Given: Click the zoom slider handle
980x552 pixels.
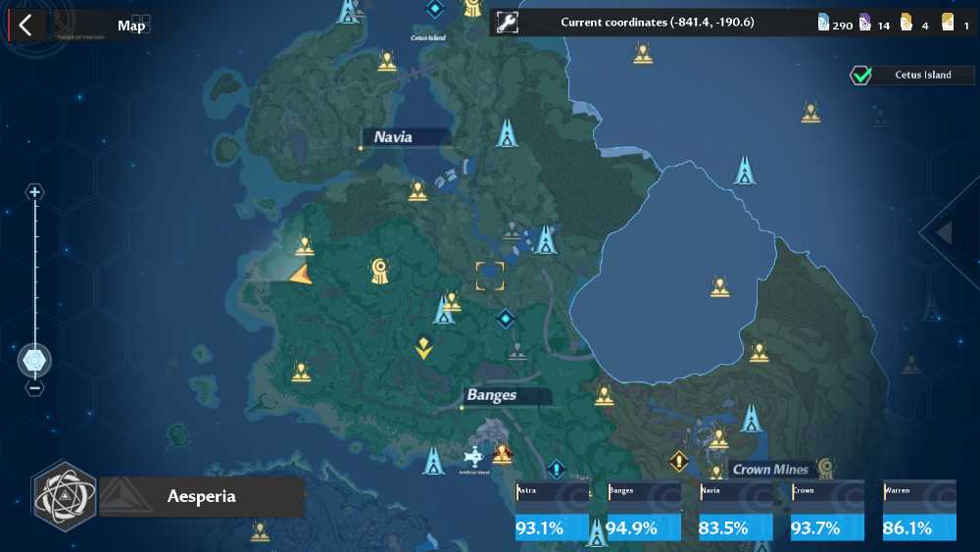Looking at the screenshot, I should pyautogui.click(x=34, y=361).
